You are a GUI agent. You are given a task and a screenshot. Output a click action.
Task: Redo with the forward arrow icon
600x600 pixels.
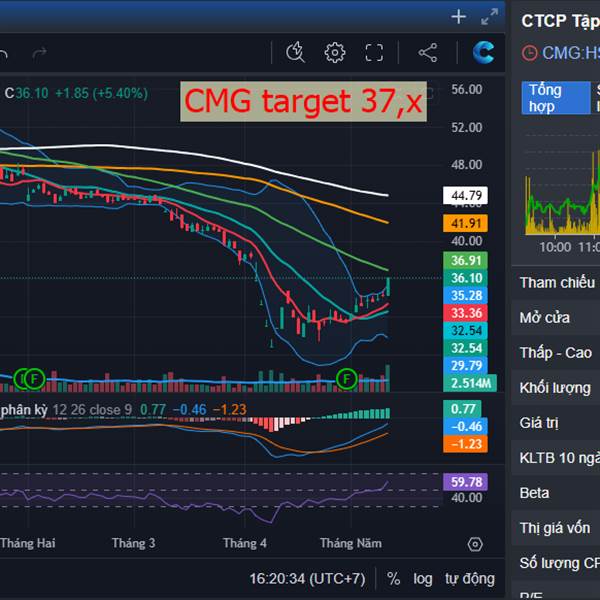[40, 54]
